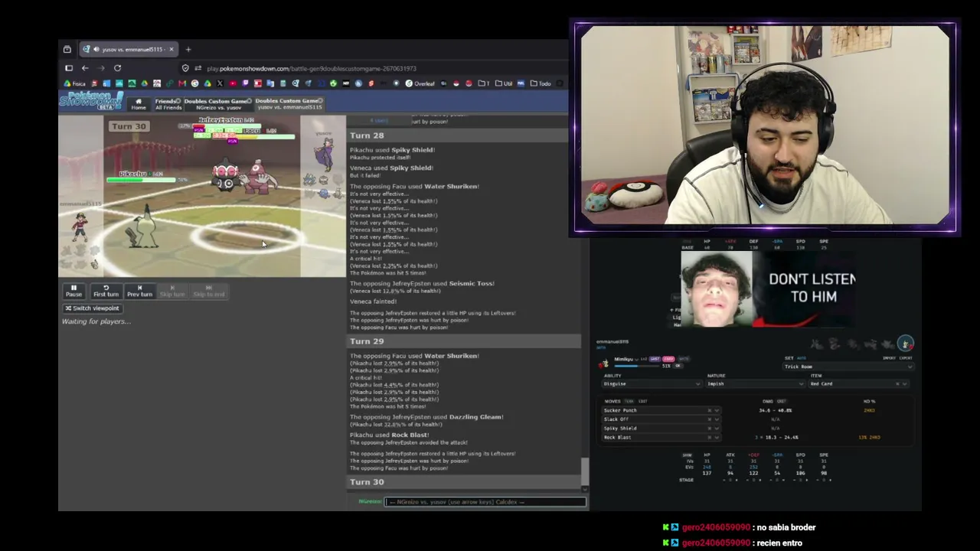Viewport: 980px width, 551px height.
Task: Open the Fisica bookmark
Action: (75, 83)
